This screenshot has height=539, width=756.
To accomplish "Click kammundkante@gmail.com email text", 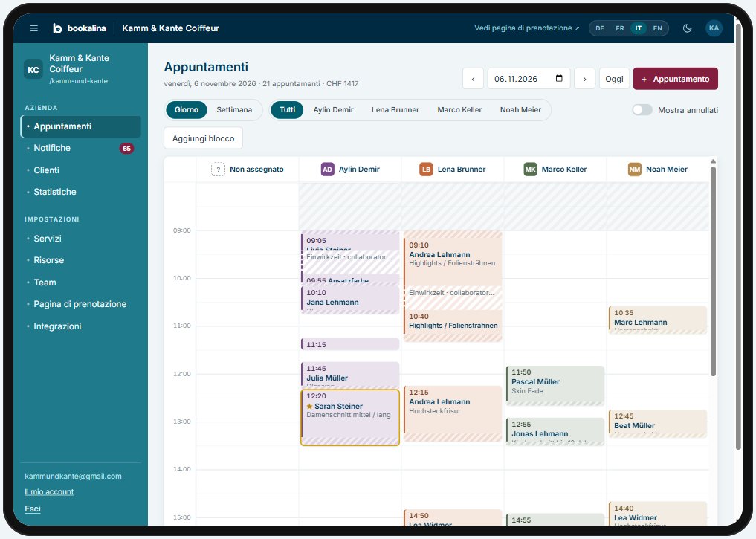I will pos(73,477).
